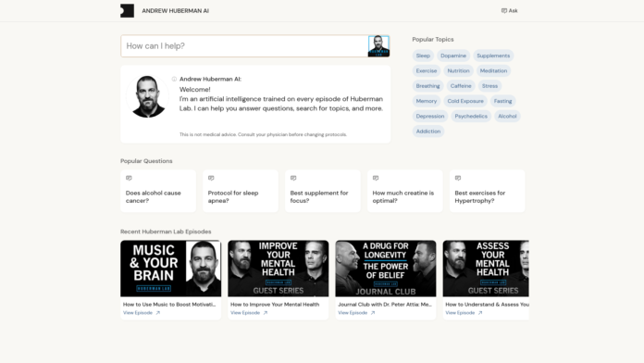Pick the Depression topic tag
The width and height of the screenshot is (644, 363).
(430, 117)
